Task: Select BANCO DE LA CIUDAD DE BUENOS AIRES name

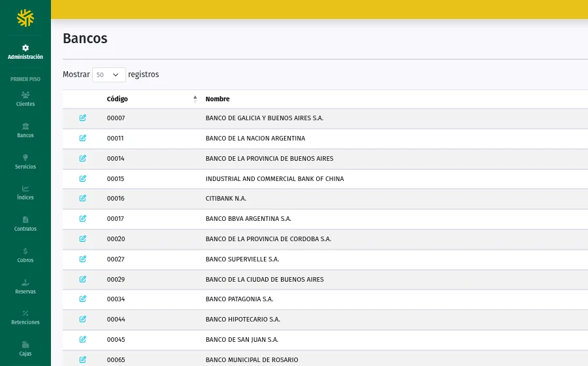Action: click(x=265, y=279)
